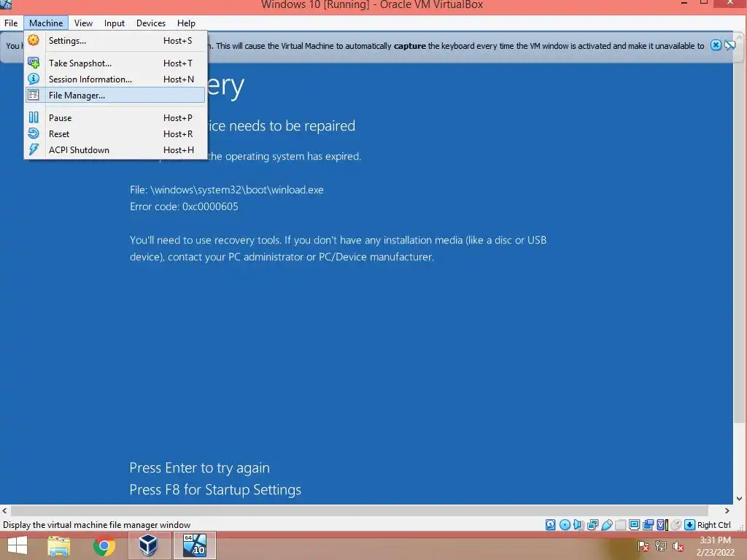Open the Input menu
747x560 pixels.
pos(115,23)
